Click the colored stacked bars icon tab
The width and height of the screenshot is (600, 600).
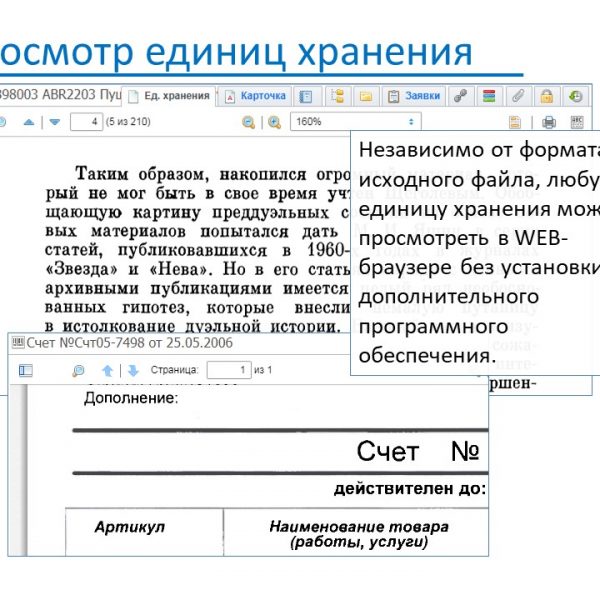click(488, 96)
